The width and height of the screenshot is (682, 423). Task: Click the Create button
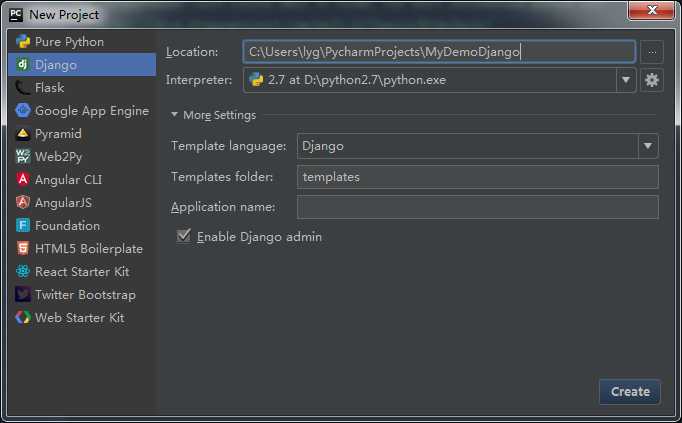coord(630,391)
